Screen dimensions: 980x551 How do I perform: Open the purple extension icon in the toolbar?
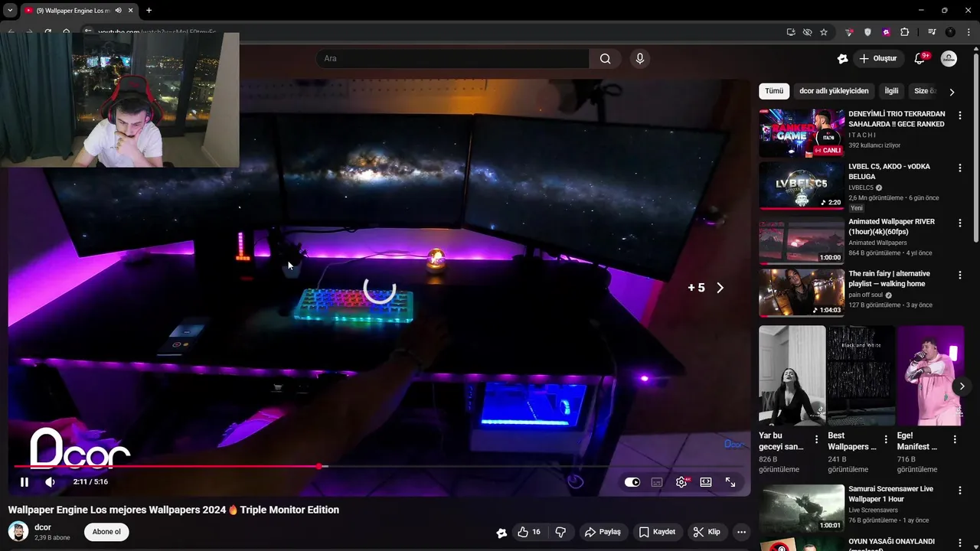click(886, 32)
